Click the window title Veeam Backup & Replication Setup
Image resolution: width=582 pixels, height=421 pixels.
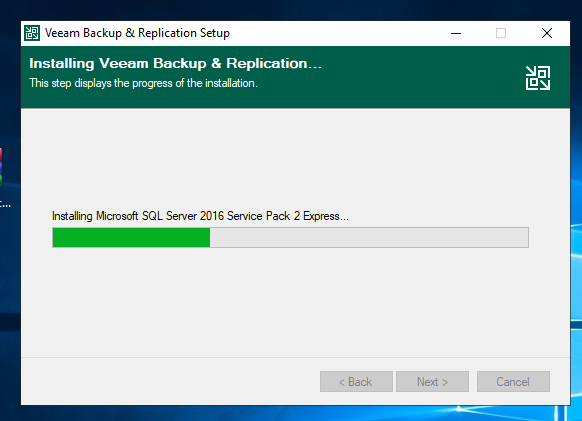137,33
